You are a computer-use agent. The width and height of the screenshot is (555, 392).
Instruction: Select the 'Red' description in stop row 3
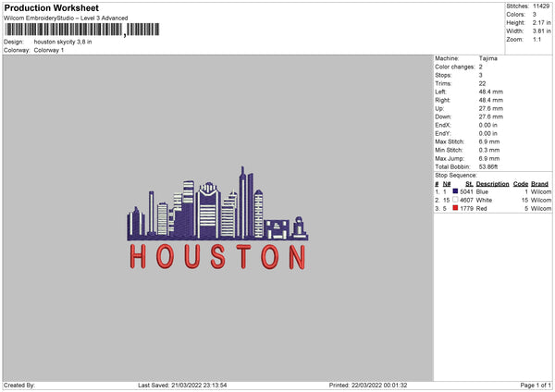(481, 209)
